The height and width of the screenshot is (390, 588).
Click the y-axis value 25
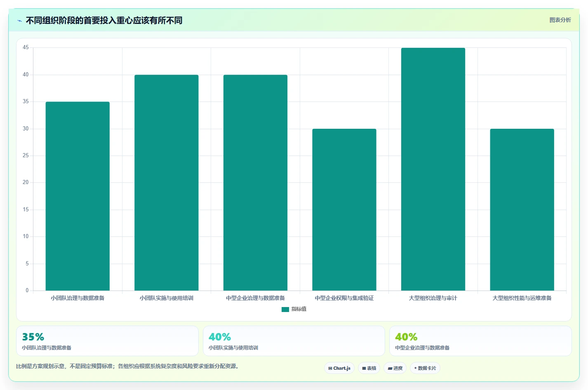coord(26,156)
